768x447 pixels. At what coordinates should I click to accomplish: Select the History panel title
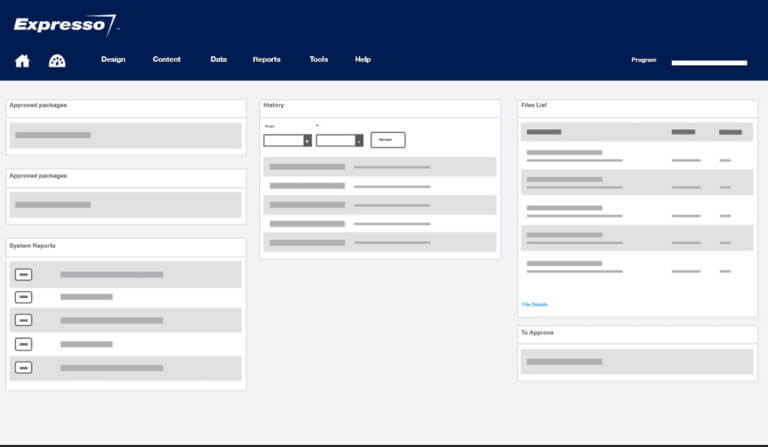(x=273, y=105)
